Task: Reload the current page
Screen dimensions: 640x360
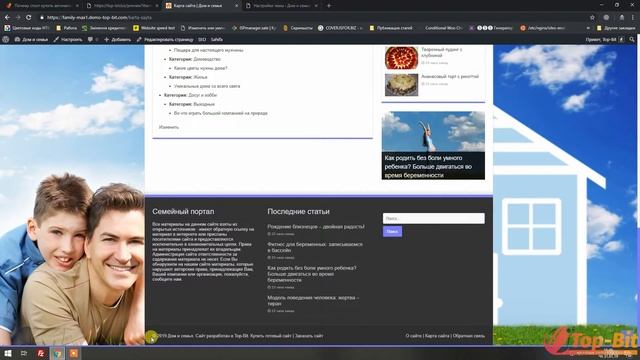Action: coord(29,18)
